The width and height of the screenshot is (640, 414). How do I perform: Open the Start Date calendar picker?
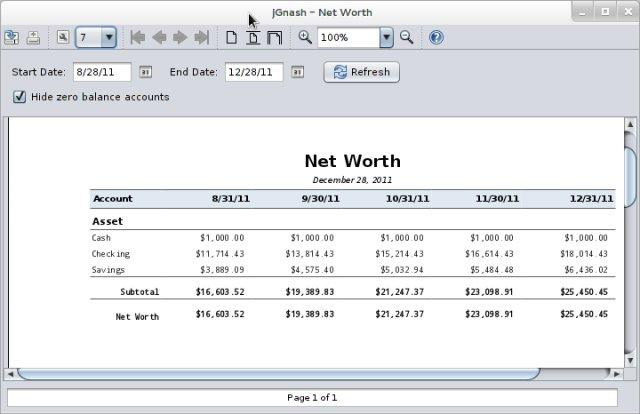click(x=146, y=72)
